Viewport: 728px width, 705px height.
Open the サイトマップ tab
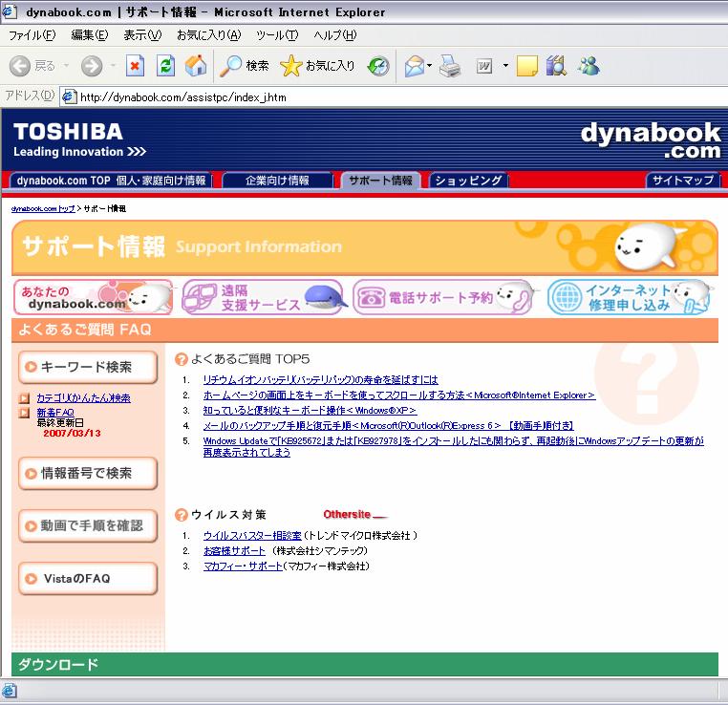683,181
